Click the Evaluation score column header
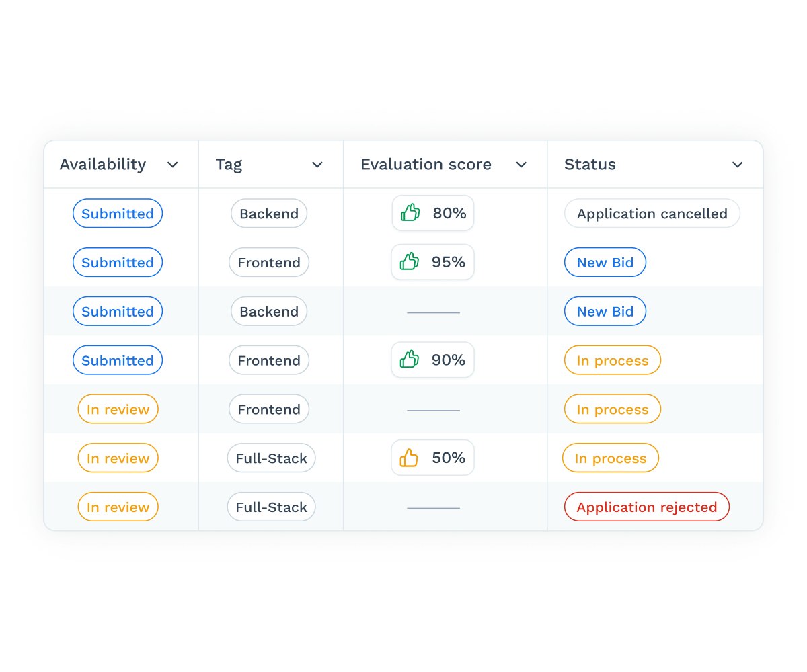Image resolution: width=807 pixels, height=672 pixels. 426,165
